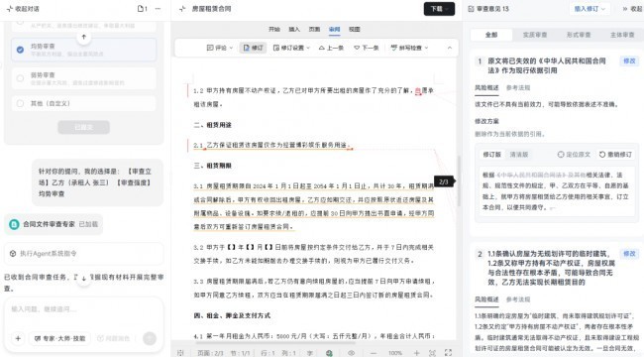644x357 pixels.
Task: Click 修改 on opinion 2
Action: click(629, 253)
